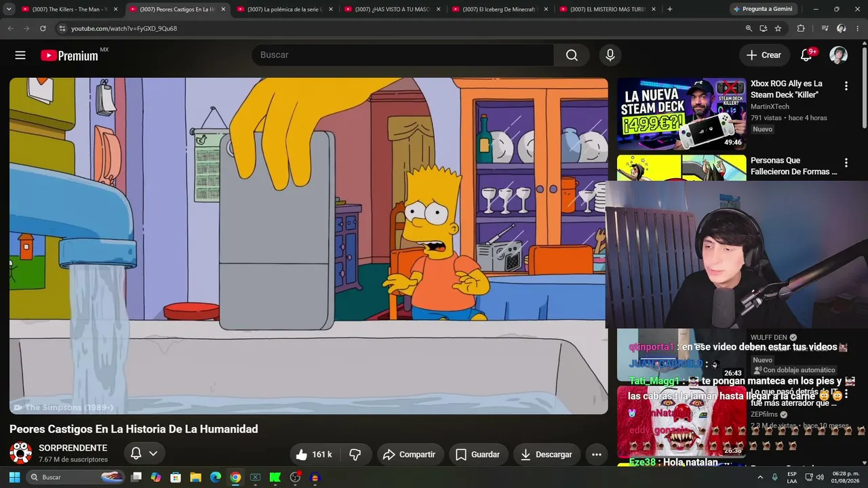Open the system volume control
The height and width of the screenshot is (488, 868).
[x=820, y=477]
